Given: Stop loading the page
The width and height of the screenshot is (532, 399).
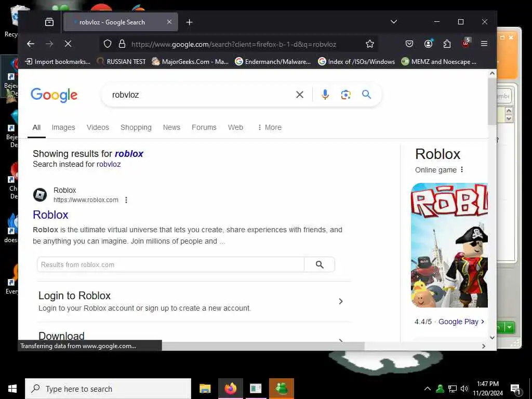Looking at the screenshot, I should pos(68,44).
